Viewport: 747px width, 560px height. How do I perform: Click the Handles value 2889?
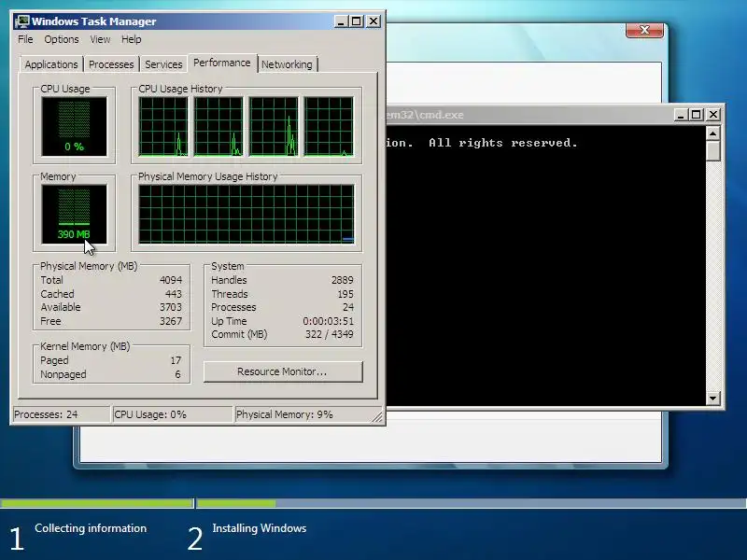343,280
